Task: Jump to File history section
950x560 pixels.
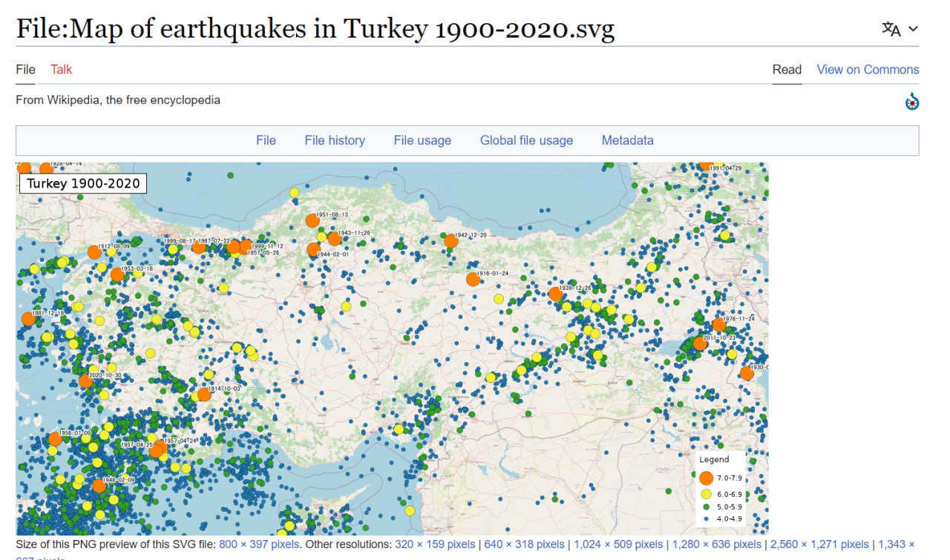Action: click(x=335, y=140)
